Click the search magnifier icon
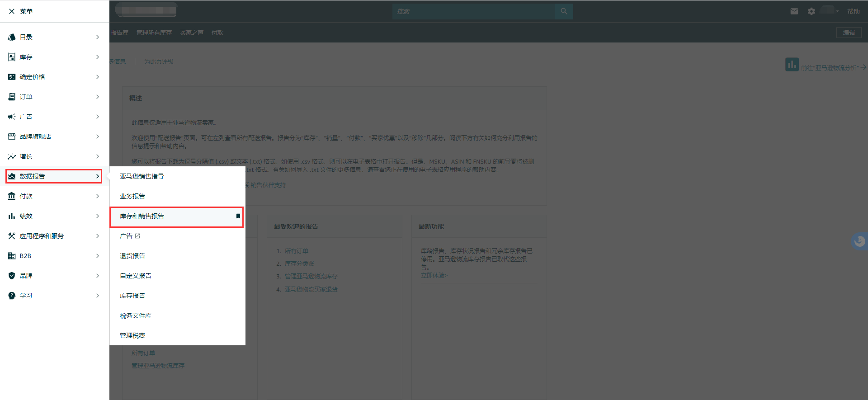This screenshot has height=400, width=868. [564, 11]
